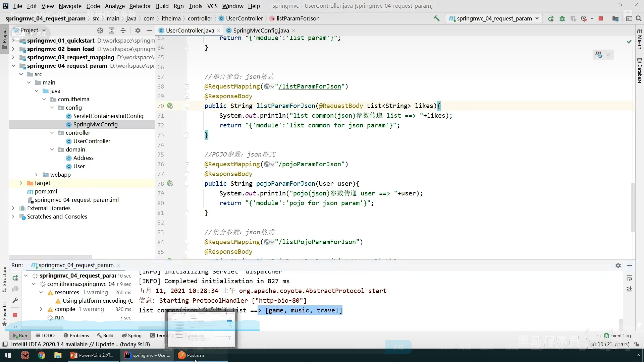Screen dimensions: 644x362
Task: Collapse all in Project panel toolbar
Action: tap(123, 31)
